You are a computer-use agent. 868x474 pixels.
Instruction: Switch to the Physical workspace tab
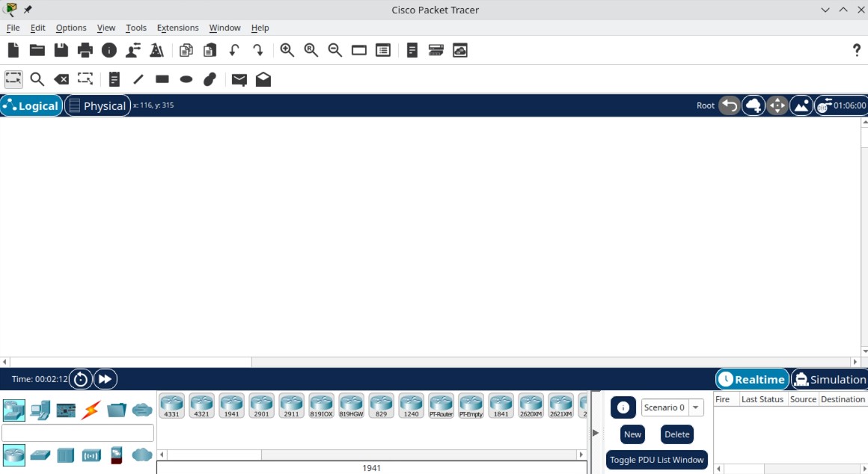pos(98,105)
